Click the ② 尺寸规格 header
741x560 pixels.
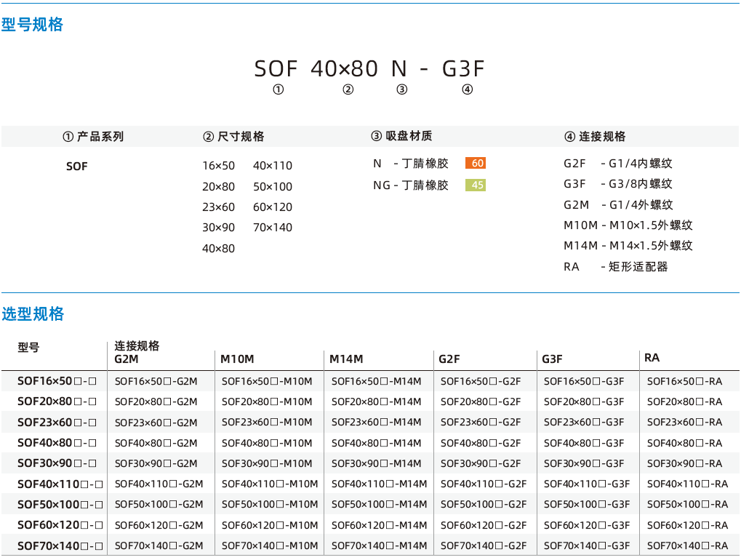click(233, 137)
